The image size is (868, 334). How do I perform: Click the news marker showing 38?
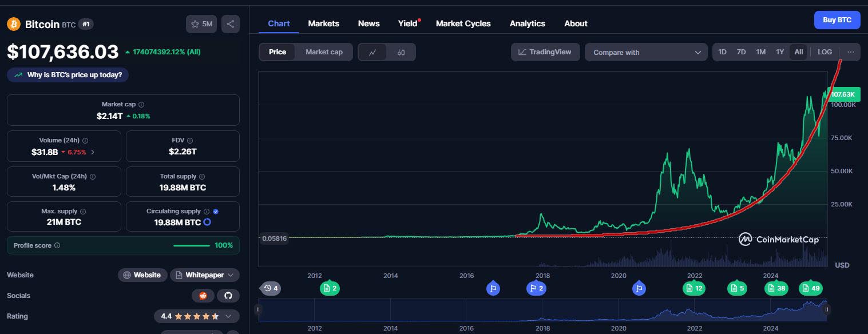coord(776,288)
